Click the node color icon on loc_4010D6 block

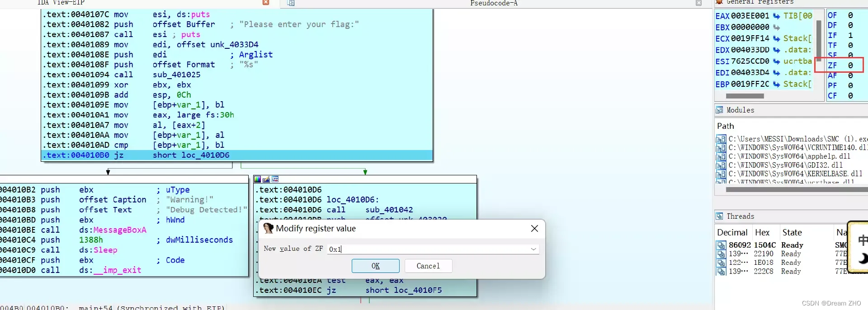click(258, 179)
